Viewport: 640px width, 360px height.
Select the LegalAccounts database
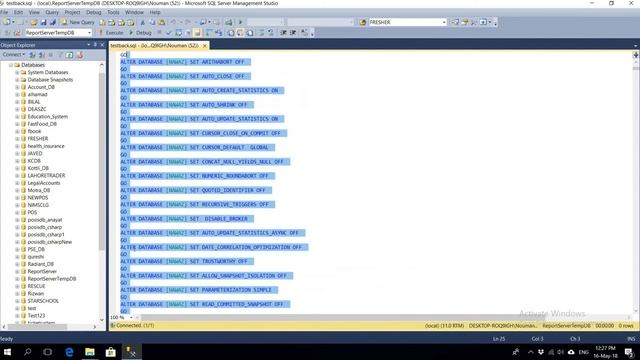(x=44, y=183)
